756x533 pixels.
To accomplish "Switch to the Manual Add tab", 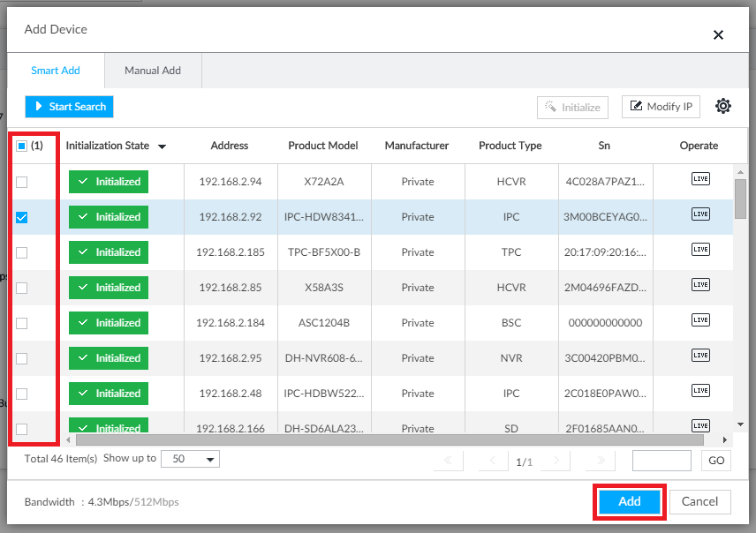I will (153, 71).
